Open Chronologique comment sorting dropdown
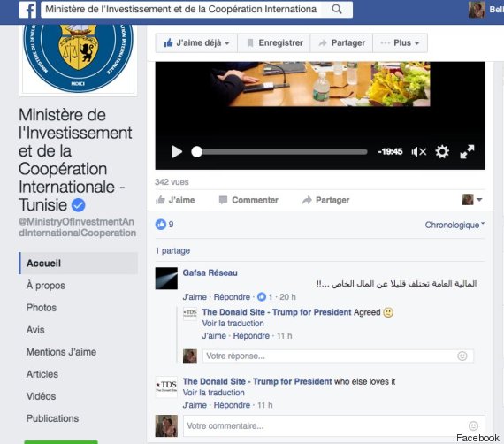504x444 pixels. pos(454,225)
